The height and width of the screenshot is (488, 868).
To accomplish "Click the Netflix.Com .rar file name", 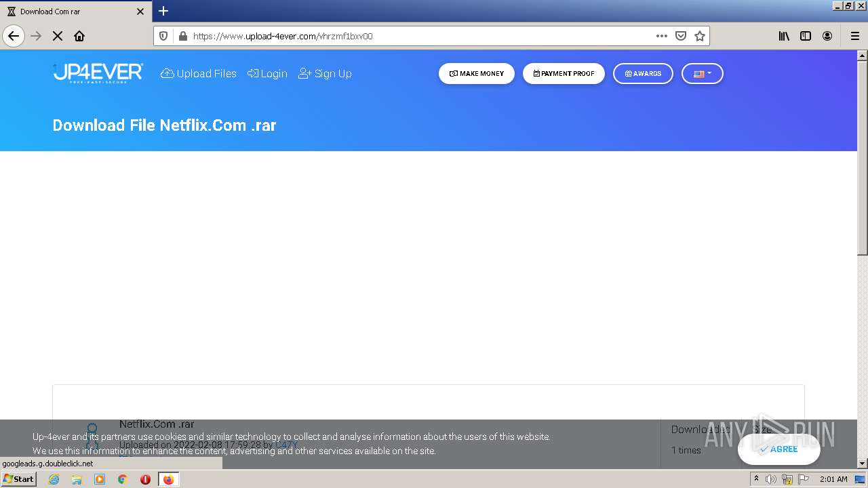I will click(x=157, y=424).
